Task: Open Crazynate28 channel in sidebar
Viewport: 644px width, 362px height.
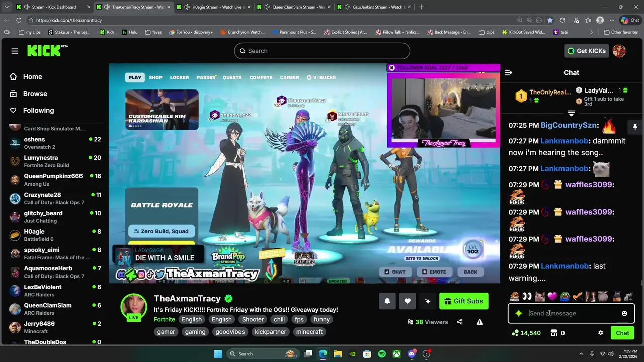Action: pyautogui.click(x=55, y=198)
